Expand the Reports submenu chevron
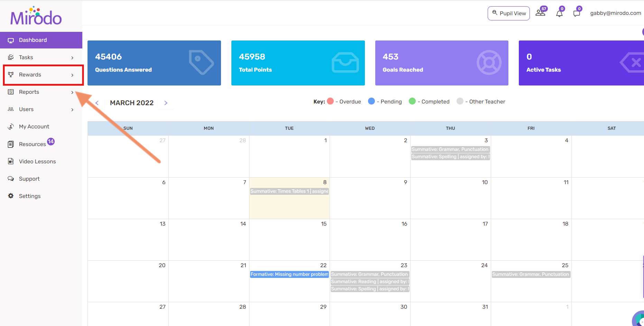This screenshot has height=326, width=644. click(x=72, y=92)
